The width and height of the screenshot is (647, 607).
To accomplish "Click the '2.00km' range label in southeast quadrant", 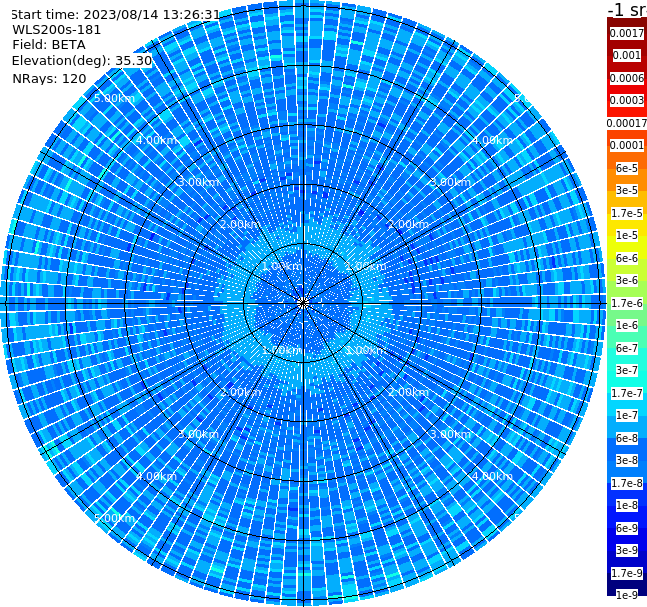I will [409, 392].
